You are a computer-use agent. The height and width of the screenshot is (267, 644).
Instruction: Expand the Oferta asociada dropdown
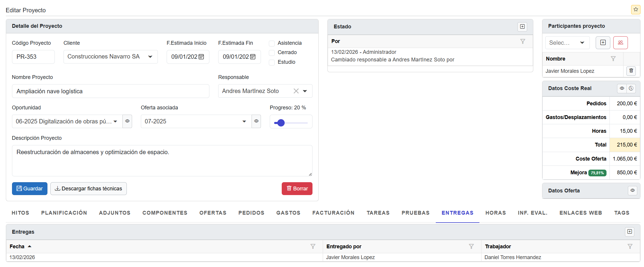pos(244,121)
